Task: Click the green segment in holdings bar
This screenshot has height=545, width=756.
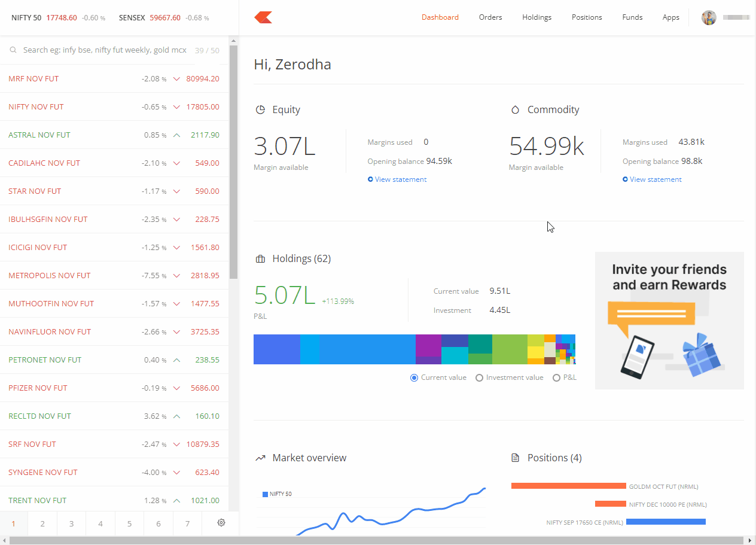Action: [509, 349]
